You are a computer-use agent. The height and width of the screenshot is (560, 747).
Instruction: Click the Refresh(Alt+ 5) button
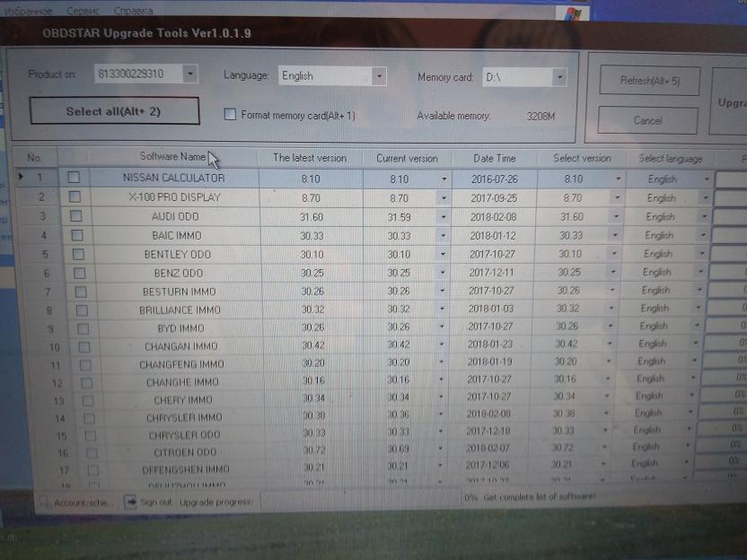(650, 81)
